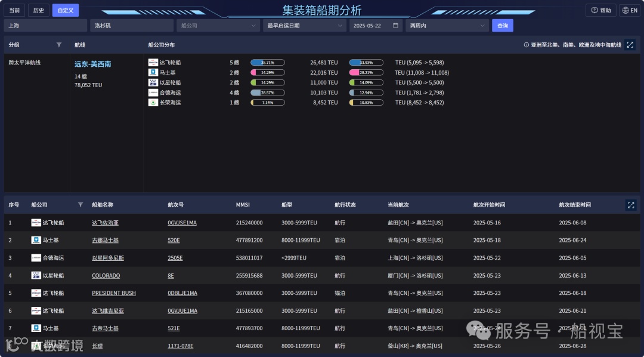Select MMSI value 215240000

249,223
